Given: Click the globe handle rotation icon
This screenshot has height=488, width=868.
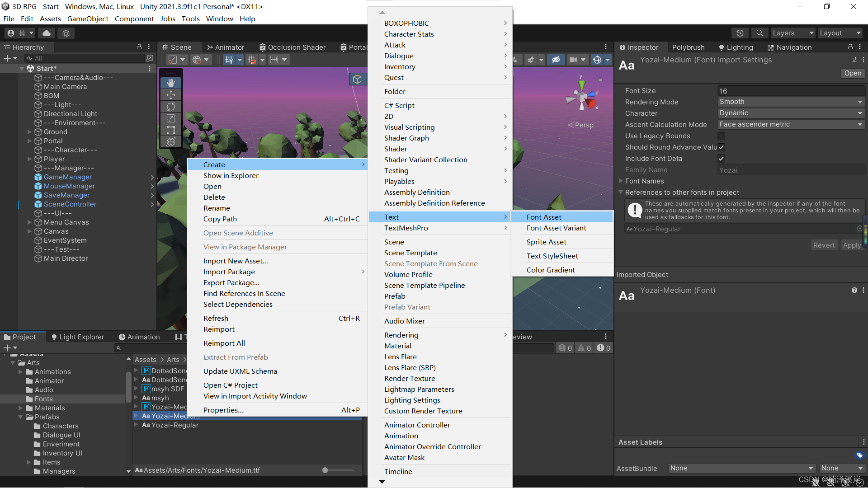Looking at the screenshot, I should pyautogui.click(x=196, y=60).
